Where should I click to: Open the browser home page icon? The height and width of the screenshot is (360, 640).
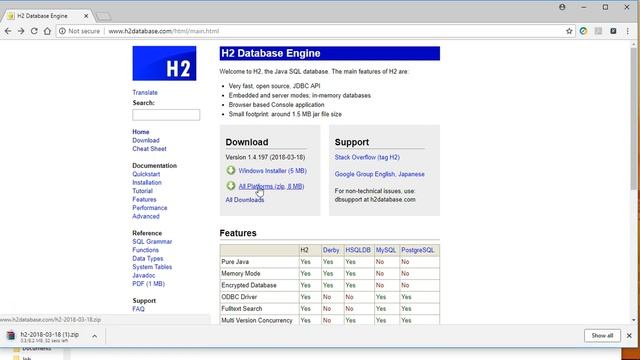click(47, 31)
